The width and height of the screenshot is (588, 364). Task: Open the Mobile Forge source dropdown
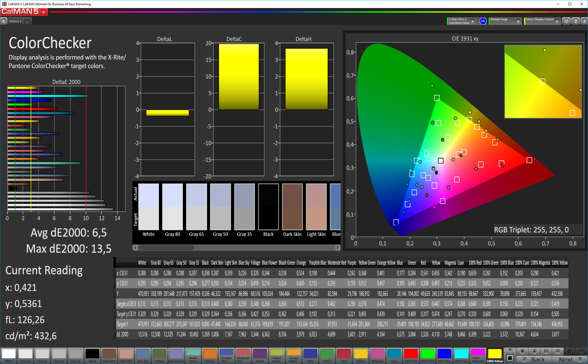pyautogui.click(x=518, y=21)
